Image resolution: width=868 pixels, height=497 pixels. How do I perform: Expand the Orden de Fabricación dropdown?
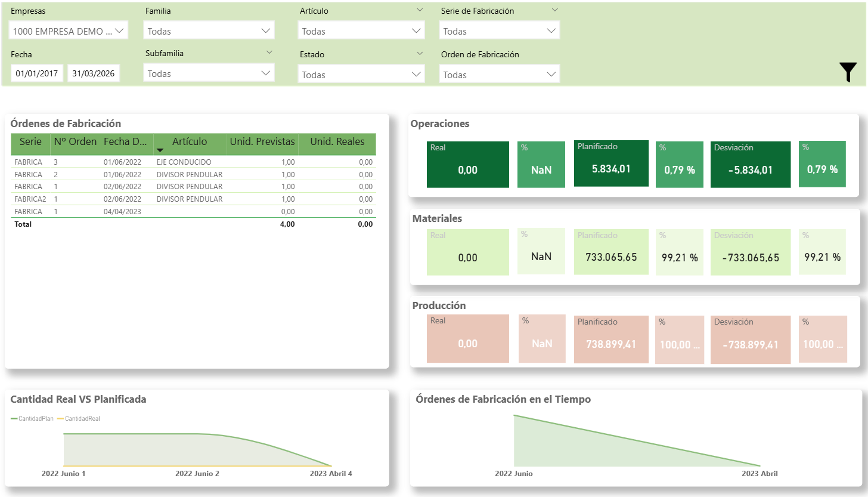(x=499, y=75)
